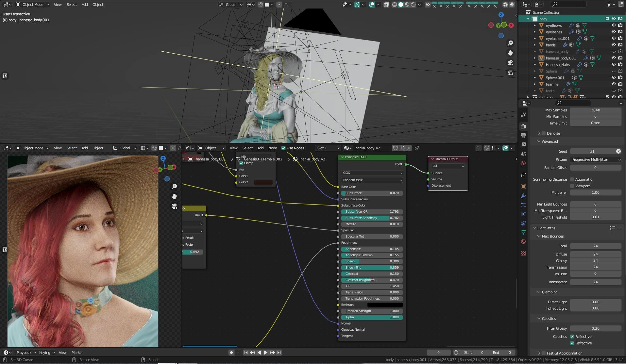Click the Emission color swatch
The image size is (626, 364).
point(385,305)
